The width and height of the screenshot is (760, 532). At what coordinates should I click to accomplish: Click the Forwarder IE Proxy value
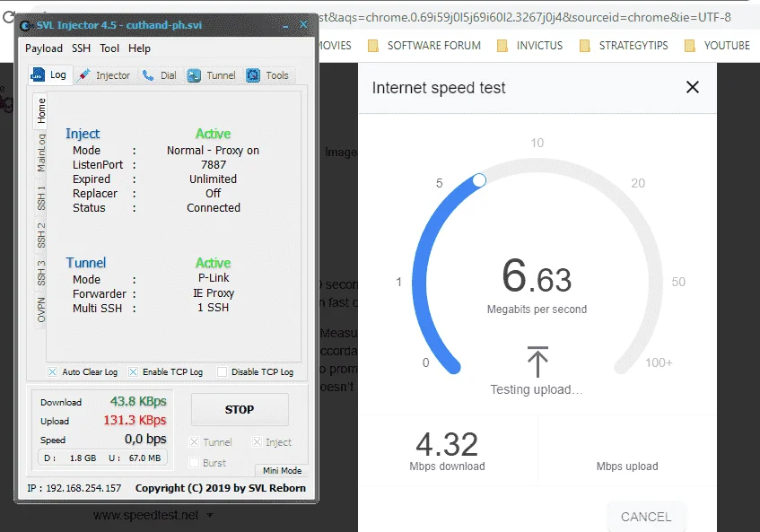214,293
